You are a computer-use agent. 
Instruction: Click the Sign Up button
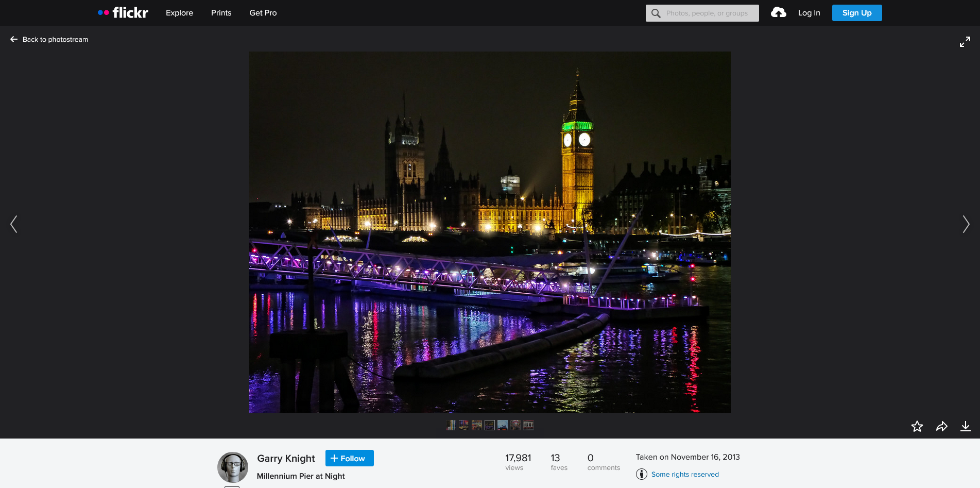pos(857,13)
